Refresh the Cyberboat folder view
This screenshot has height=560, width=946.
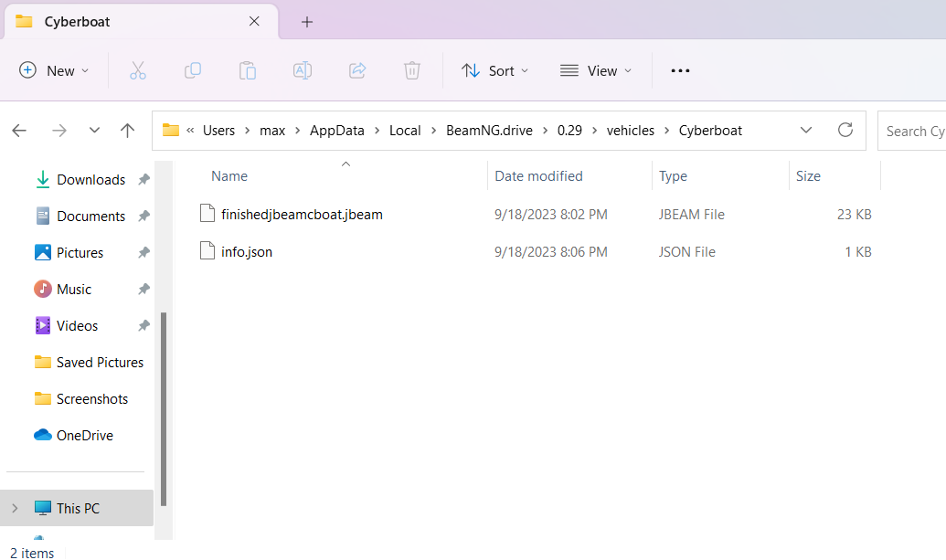click(845, 130)
